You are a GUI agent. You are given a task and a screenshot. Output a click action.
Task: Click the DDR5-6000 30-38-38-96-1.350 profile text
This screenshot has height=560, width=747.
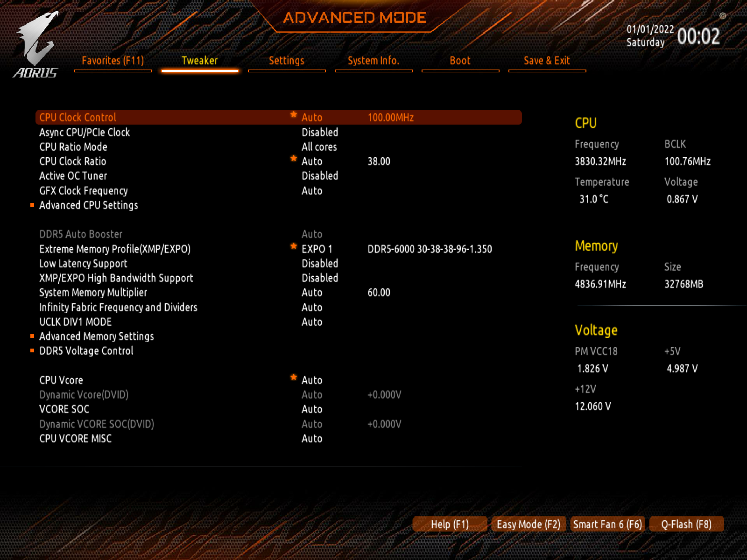pos(430,249)
